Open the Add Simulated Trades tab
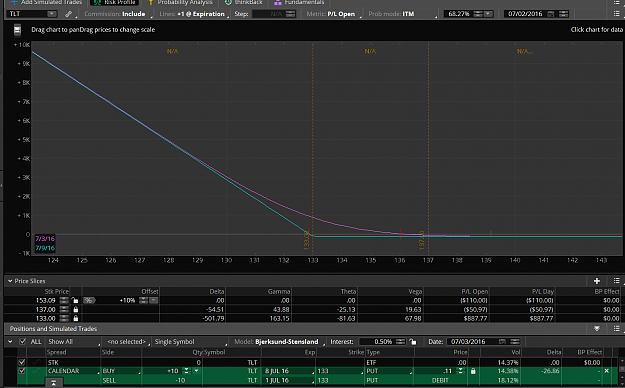 click(47, 2)
